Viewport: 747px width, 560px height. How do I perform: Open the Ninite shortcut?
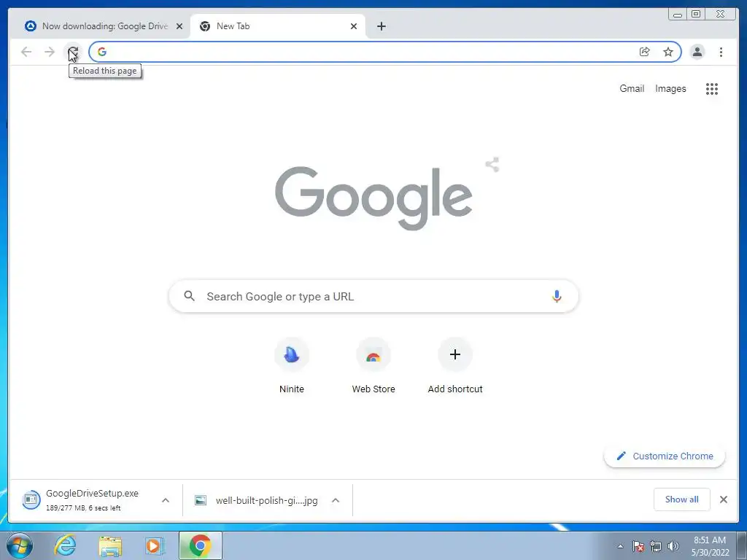(x=292, y=366)
